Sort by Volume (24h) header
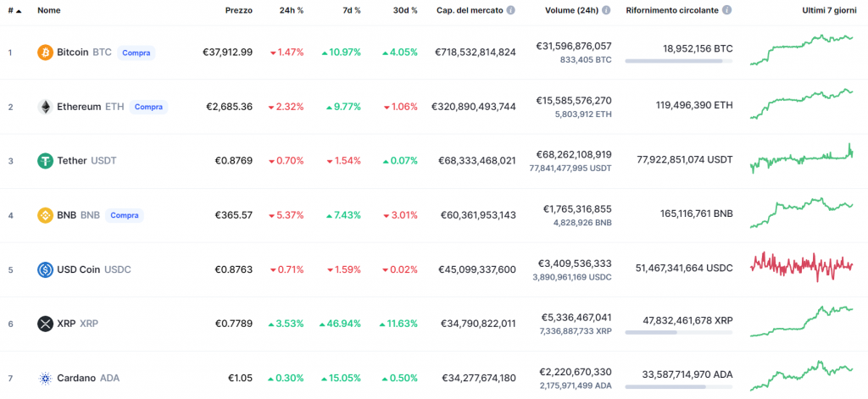868x399 pixels. tap(572, 10)
